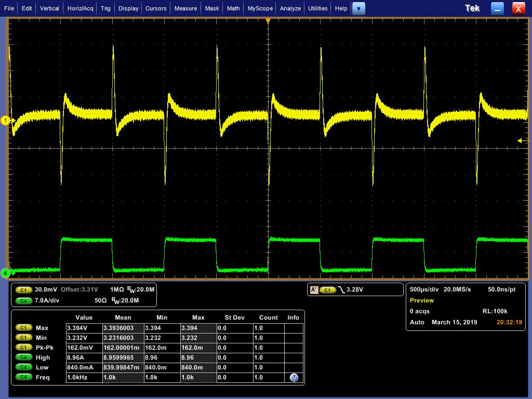Click the C4 badge of the High measurement
Viewport: 532px width, 399px height.
pos(24,358)
